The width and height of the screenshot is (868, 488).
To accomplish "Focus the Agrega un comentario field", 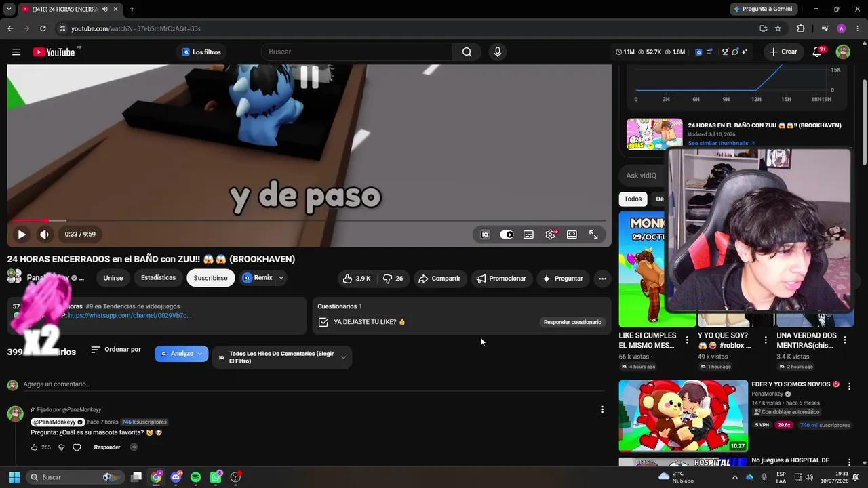I will pos(312,384).
